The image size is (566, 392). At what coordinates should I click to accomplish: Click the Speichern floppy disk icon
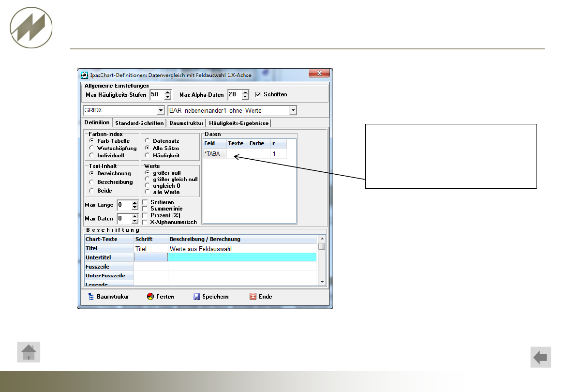click(x=196, y=296)
